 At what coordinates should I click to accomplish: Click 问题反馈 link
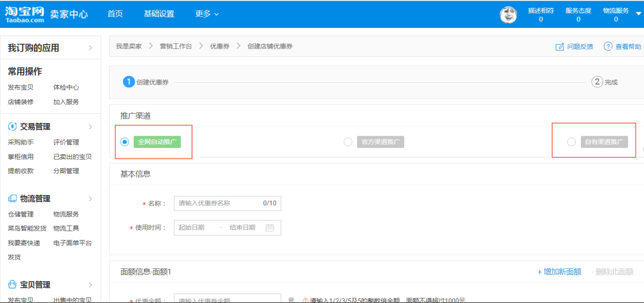tap(580, 46)
